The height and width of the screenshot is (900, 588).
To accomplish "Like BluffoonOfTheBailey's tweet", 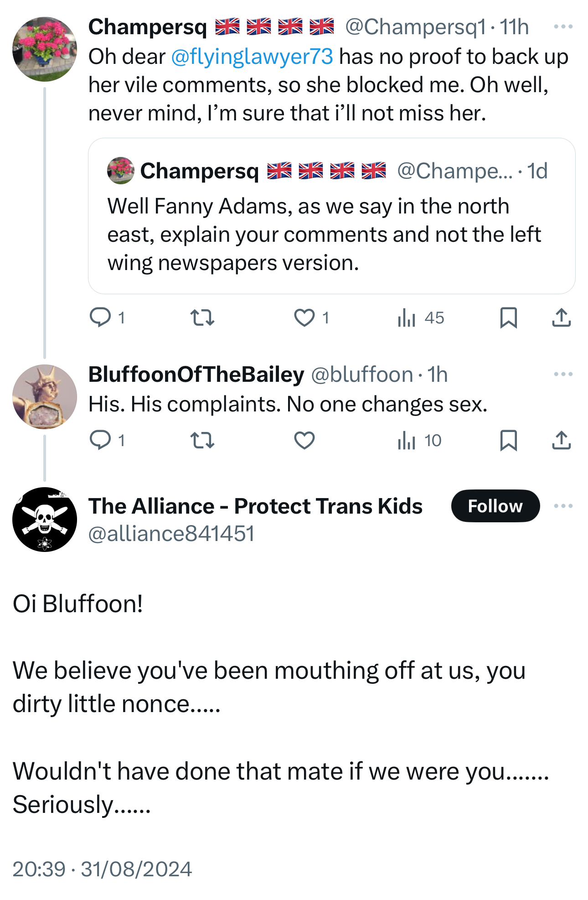I will (304, 440).
